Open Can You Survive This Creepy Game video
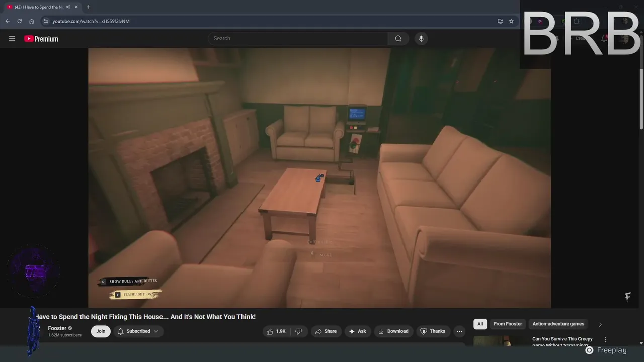The width and height of the screenshot is (644, 362). 562,342
